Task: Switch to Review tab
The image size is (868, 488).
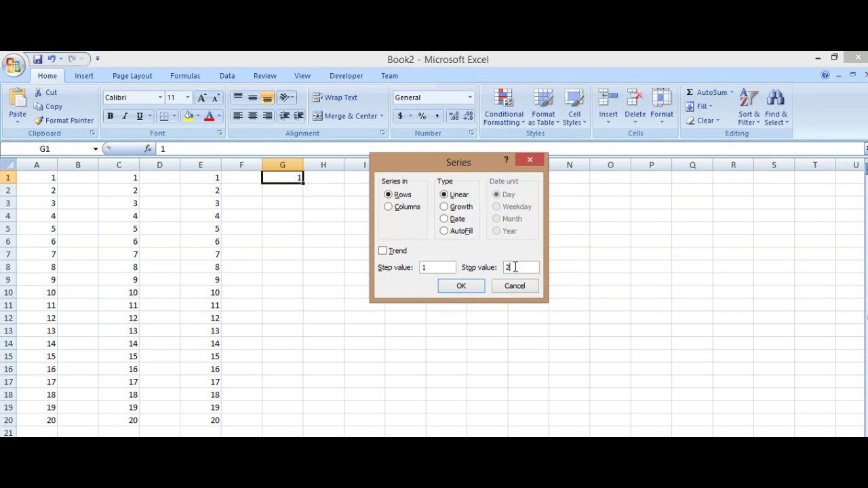Action: point(264,76)
